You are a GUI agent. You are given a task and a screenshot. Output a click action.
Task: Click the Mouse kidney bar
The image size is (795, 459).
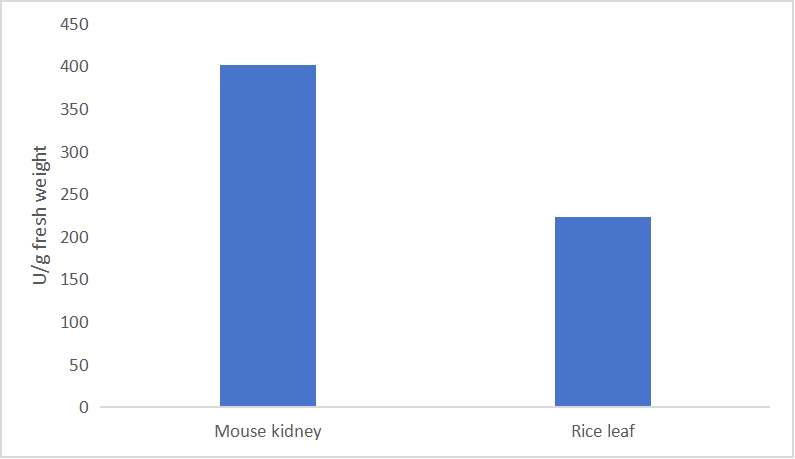click(268, 236)
